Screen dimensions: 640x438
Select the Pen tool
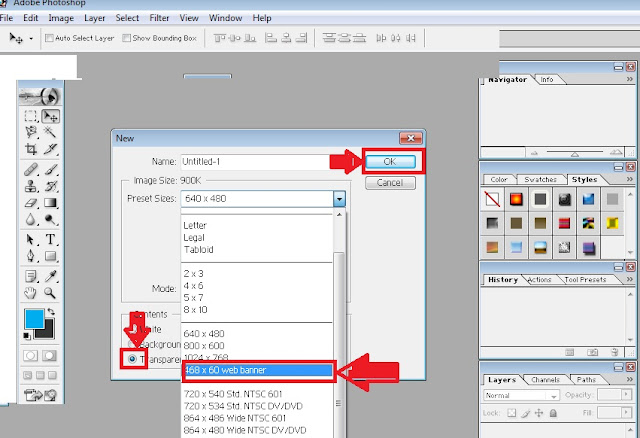pos(31,256)
